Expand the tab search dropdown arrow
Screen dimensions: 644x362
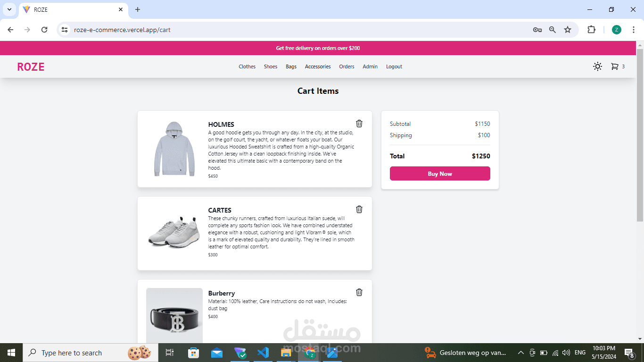(9, 9)
